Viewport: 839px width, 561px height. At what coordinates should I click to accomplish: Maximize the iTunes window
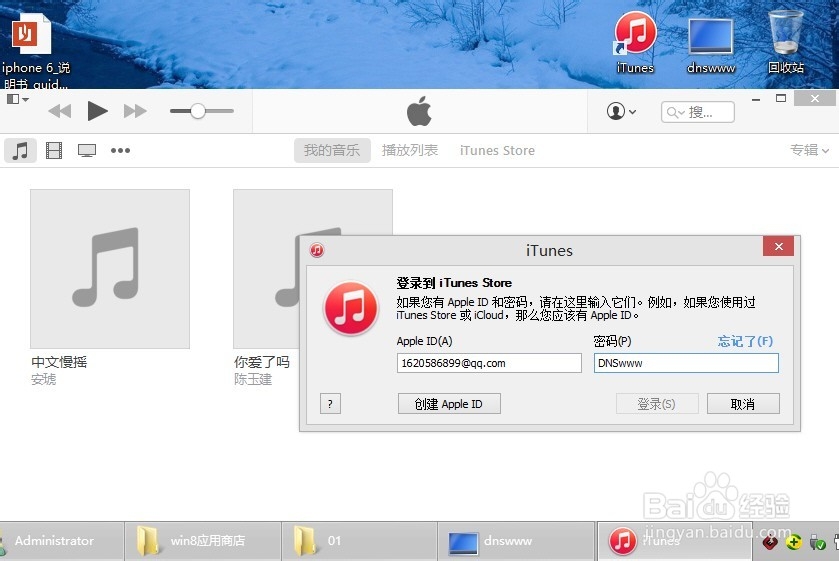pyautogui.click(x=781, y=98)
